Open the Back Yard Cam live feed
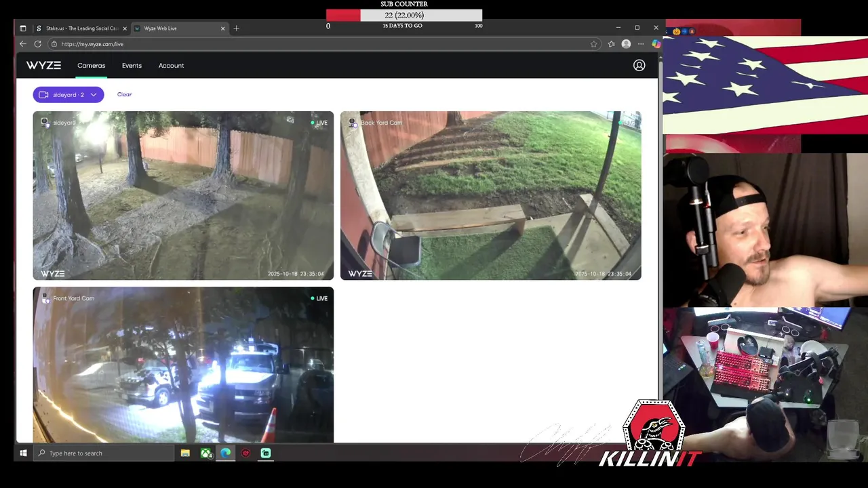868x488 pixels. coord(490,196)
